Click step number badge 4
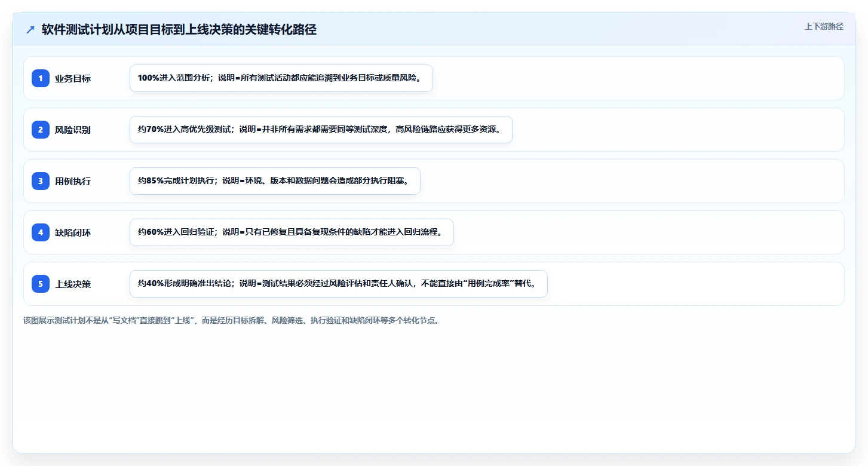 pos(41,232)
